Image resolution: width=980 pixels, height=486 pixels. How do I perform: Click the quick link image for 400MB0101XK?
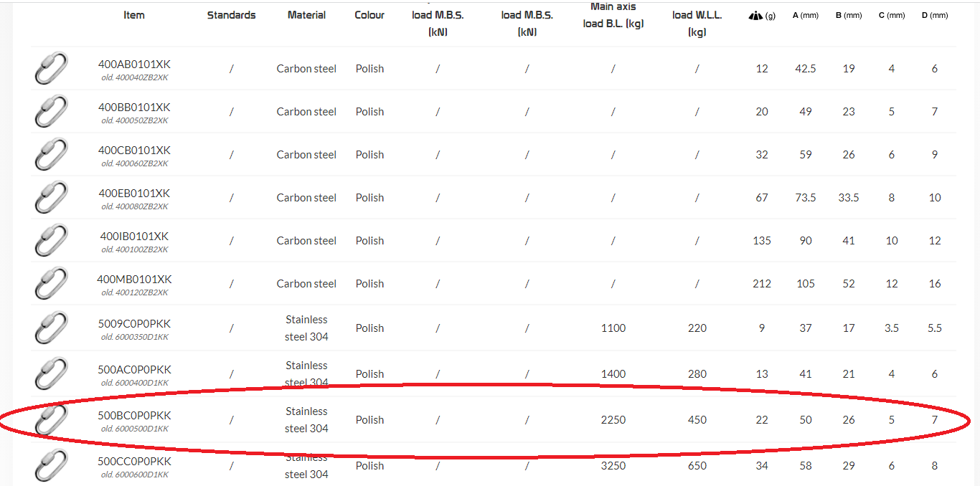tap(51, 284)
